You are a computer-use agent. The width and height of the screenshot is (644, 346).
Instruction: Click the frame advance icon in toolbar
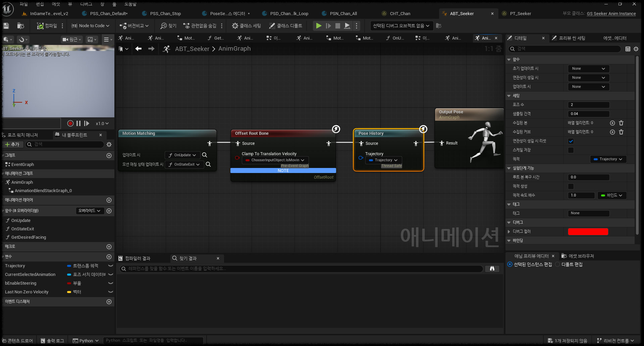point(328,26)
